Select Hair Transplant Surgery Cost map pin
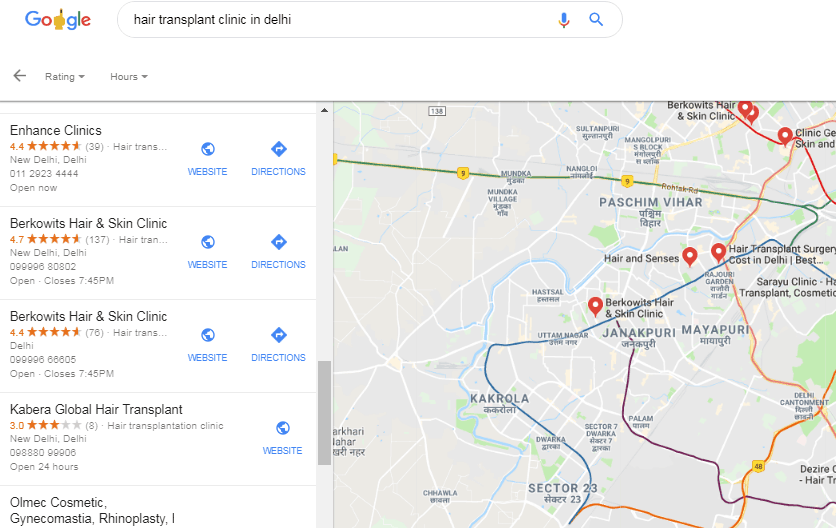 point(718,253)
